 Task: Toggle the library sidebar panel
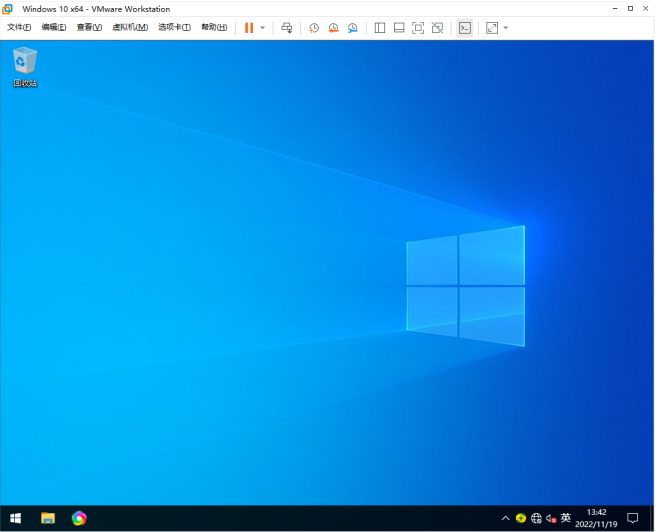coord(380,28)
